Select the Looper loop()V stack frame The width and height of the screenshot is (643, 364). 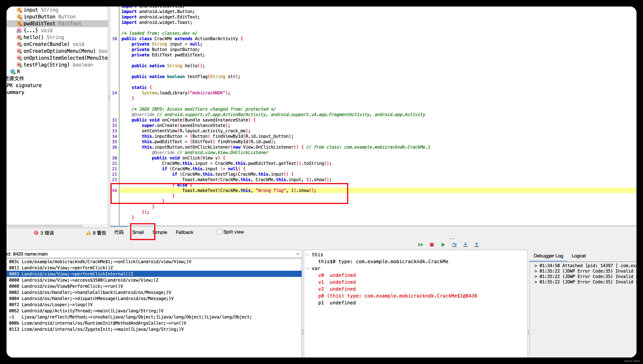pyautogui.click(x=154, y=305)
